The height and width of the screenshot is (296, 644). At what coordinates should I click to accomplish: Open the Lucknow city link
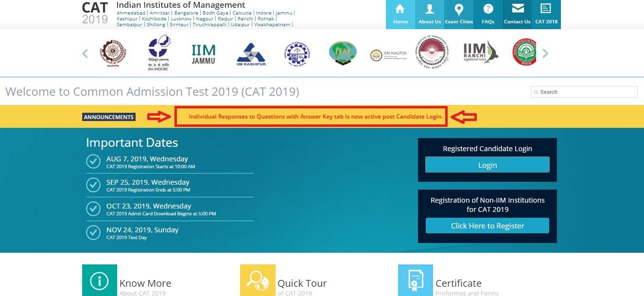(181, 18)
